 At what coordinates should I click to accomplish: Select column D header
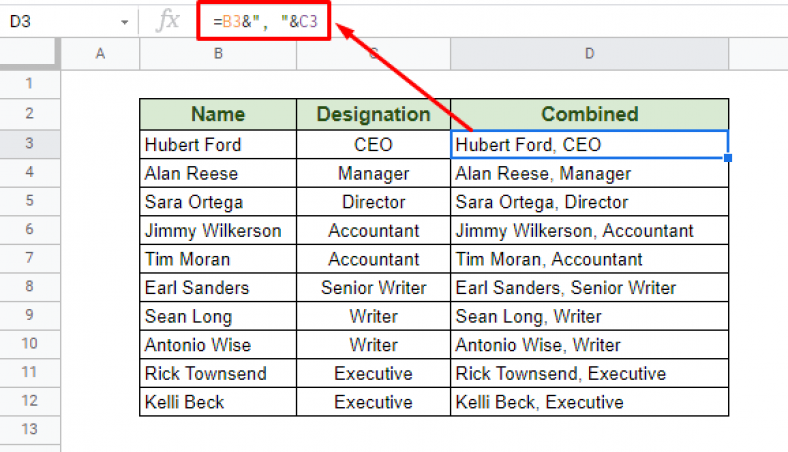(x=589, y=54)
